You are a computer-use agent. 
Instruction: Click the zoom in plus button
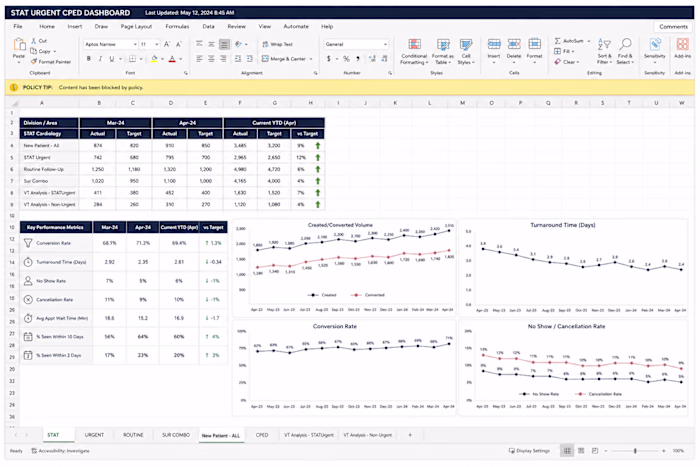[664, 451]
